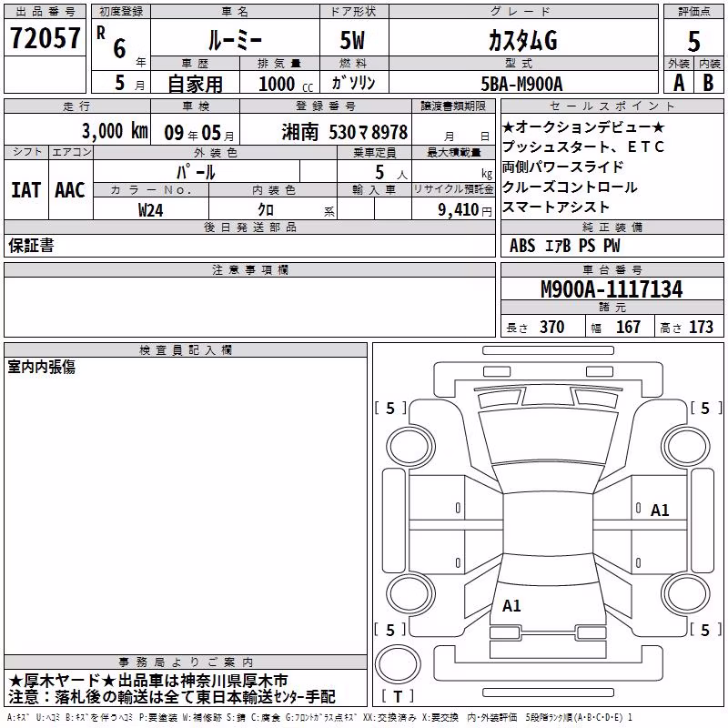The height and width of the screenshot is (728, 728).
Task: Click roof panel in car diagram
Action: 548,526
